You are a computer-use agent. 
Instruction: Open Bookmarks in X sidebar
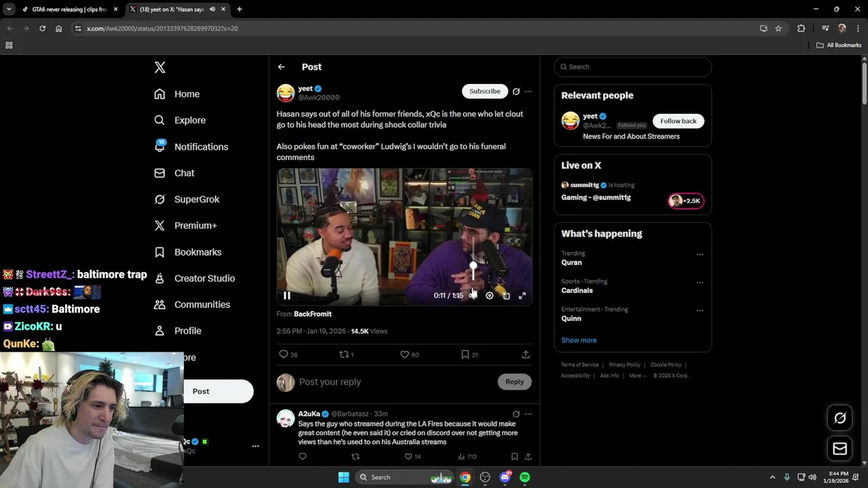[x=188, y=252]
